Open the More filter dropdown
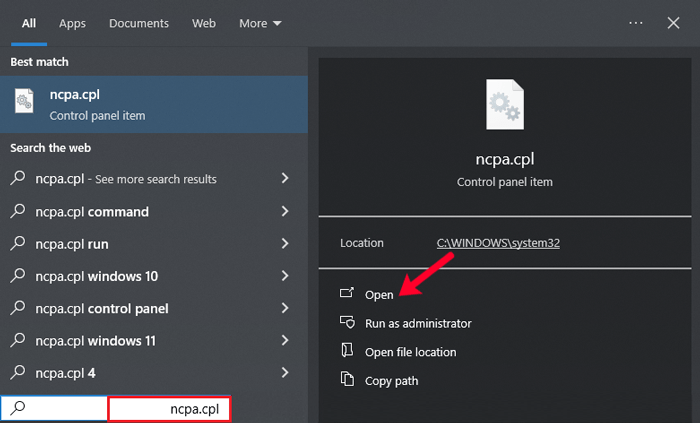 [x=260, y=23]
